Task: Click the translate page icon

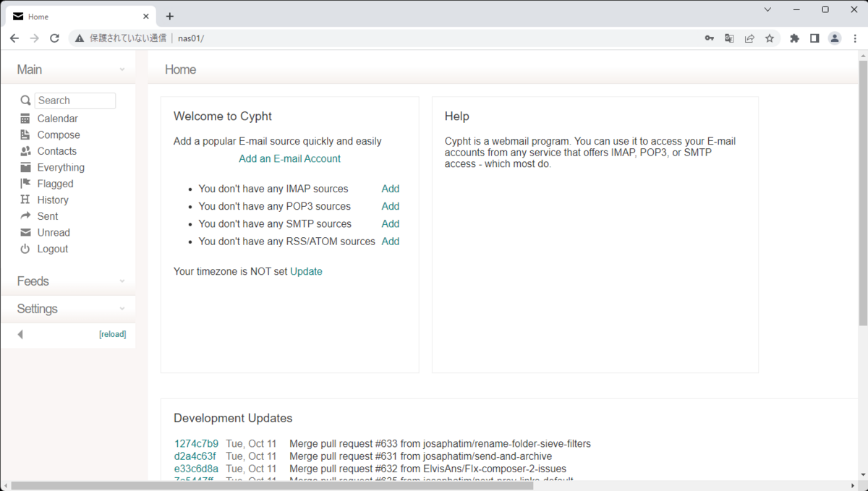Action: (729, 38)
